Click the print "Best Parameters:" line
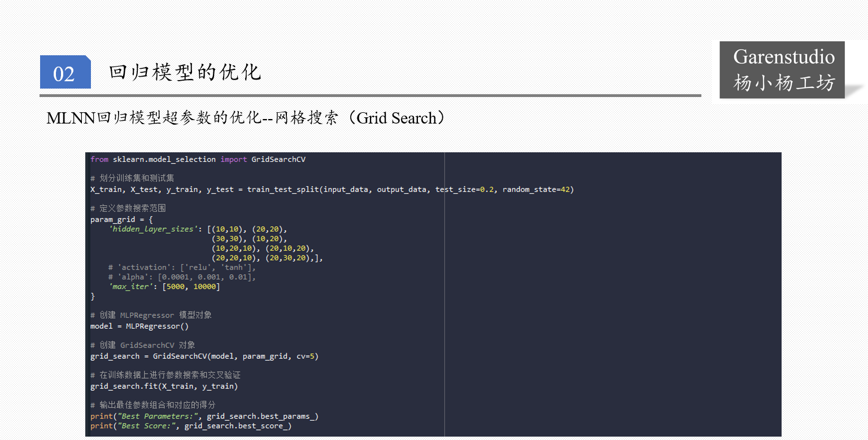This screenshot has width=868, height=440. 204,416
